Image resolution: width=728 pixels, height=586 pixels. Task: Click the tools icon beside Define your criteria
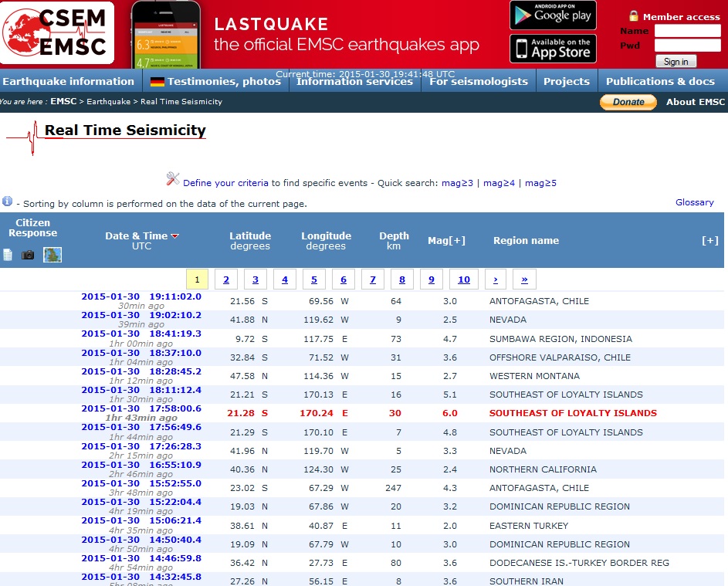point(173,179)
